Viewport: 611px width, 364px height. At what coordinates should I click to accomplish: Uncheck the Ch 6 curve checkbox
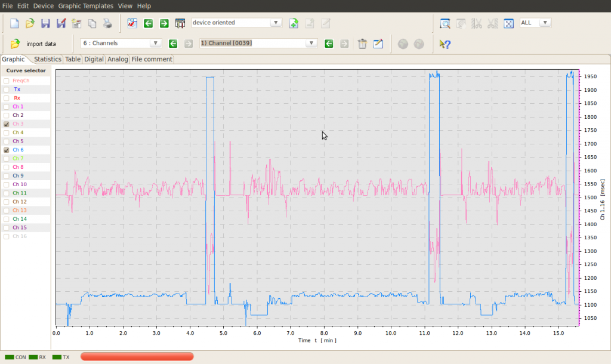(7, 150)
